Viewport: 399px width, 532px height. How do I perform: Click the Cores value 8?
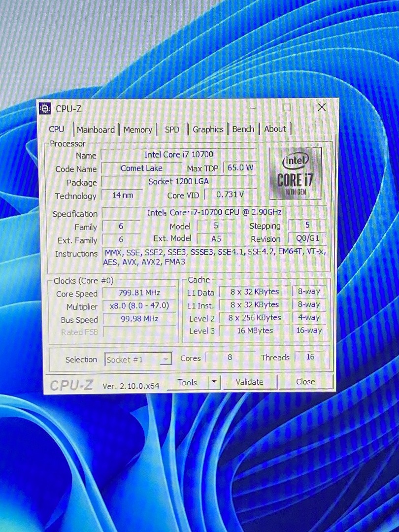click(230, 358)
